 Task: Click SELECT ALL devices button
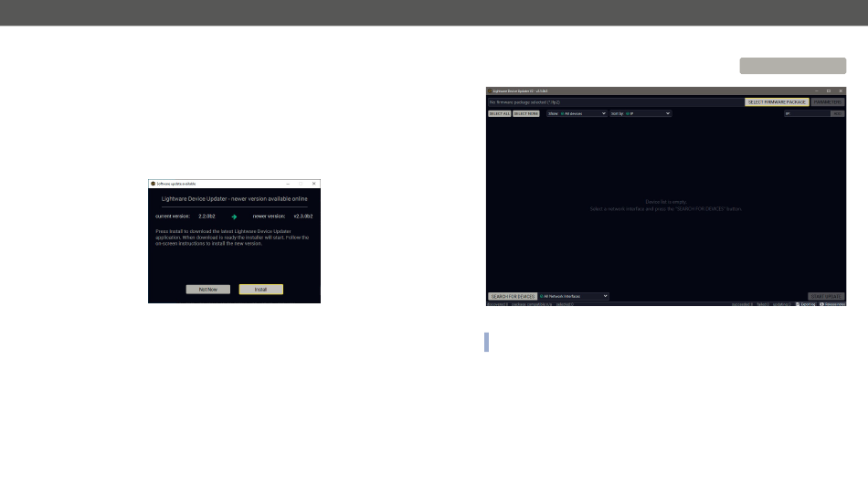coord(499,113)
